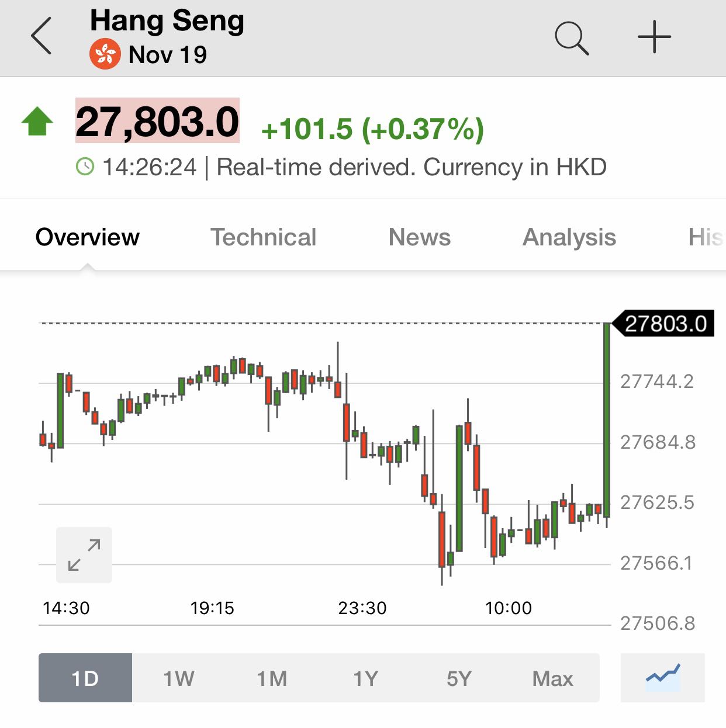Tap the 14:30 time axis label

coord(66,608)
